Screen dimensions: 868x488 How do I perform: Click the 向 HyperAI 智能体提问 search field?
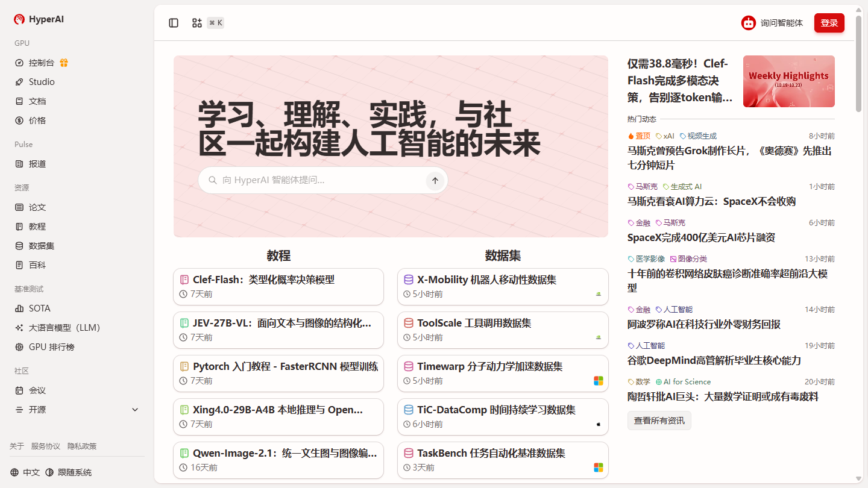click(322, 180)
